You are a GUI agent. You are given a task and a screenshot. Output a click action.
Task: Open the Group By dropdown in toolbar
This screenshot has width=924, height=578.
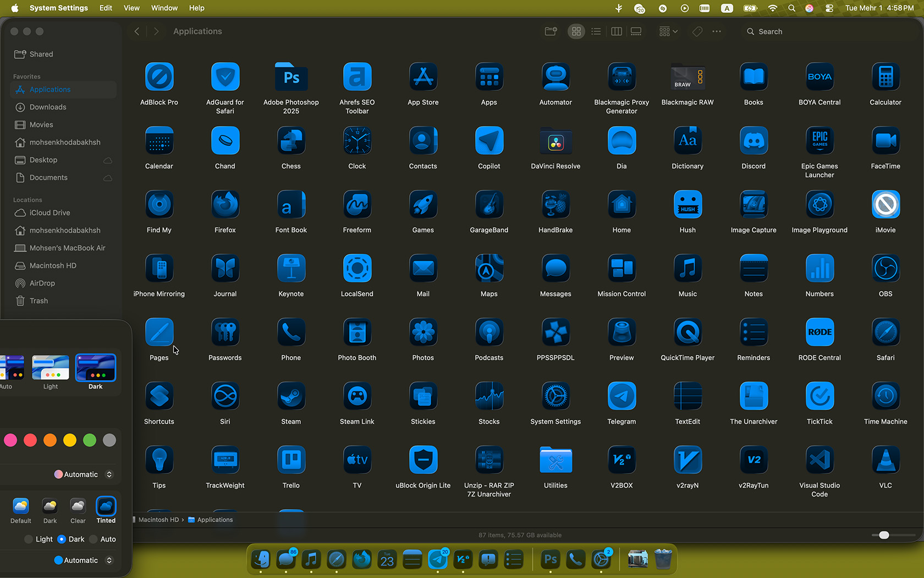pos(668,31)
